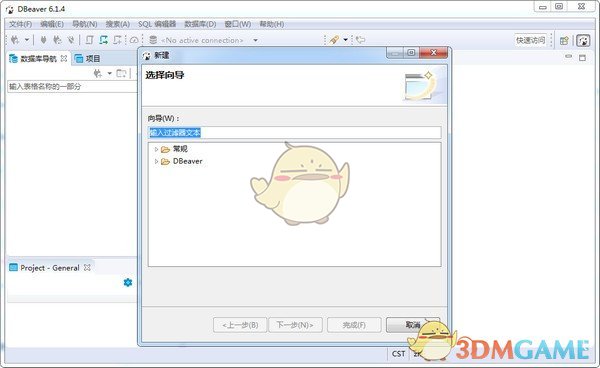Click the navigator panel new connection icon
Screen dimensions: 600x368
pos(98,73)
